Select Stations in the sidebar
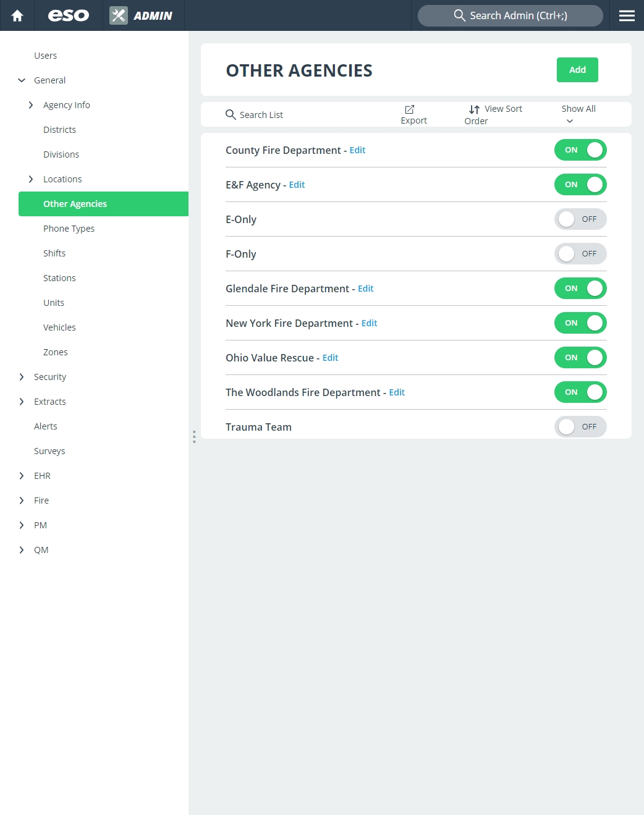 pos(59,278)
